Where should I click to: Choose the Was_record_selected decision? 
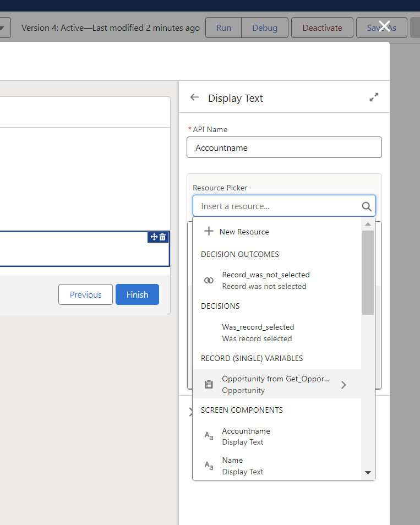[277, 333]
